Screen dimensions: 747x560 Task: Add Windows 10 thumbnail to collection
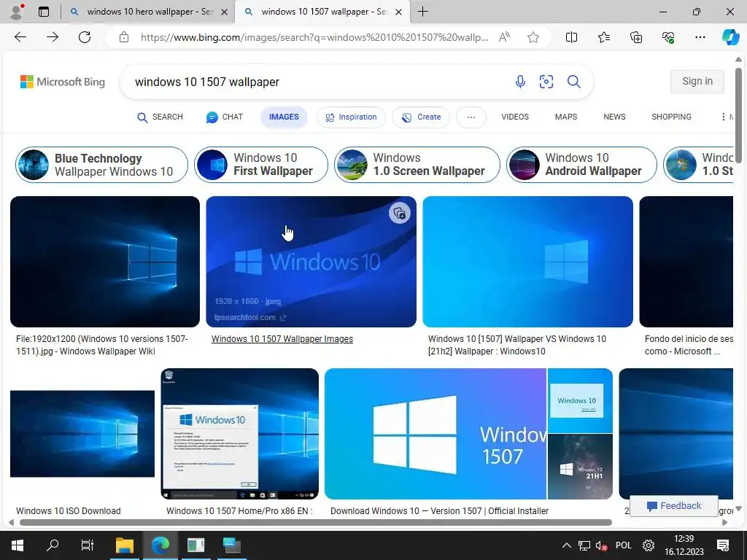(x=399, y=214)
